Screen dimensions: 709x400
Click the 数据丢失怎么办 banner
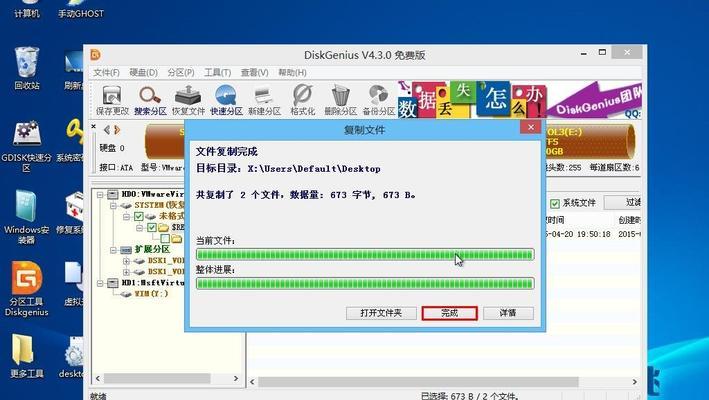click(x=472, y=100)
